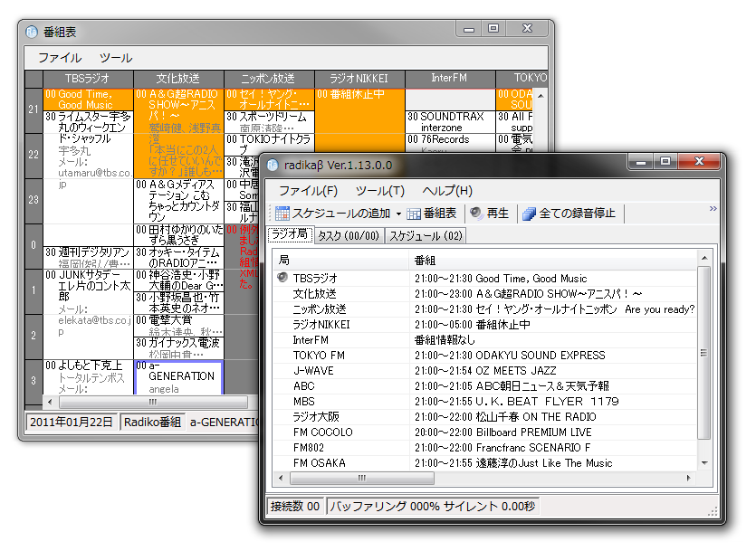The height and width of the screenshot is (551, 756).
Task: Select the よしもと下克上 program cell
Action: [x=88, y=377]
